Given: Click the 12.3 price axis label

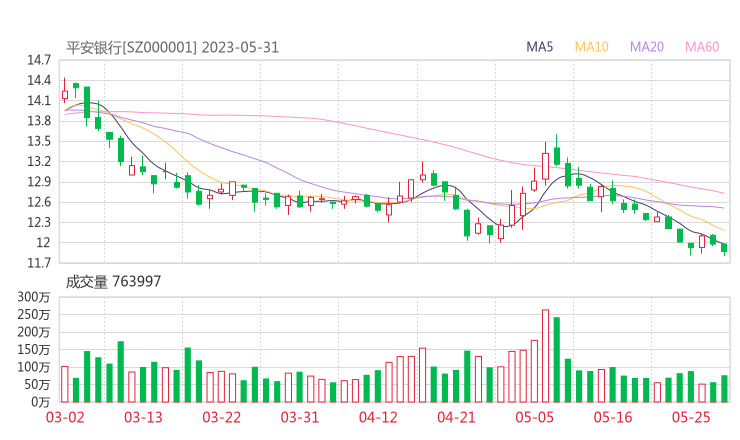Looking at the screenshot, I should click(x=39, y=222).
